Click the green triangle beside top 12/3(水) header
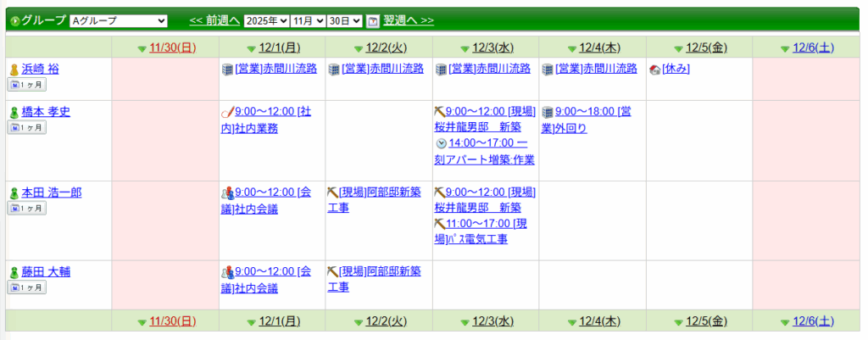This screenshot has width=868, height=340. (x=465, y=48)
